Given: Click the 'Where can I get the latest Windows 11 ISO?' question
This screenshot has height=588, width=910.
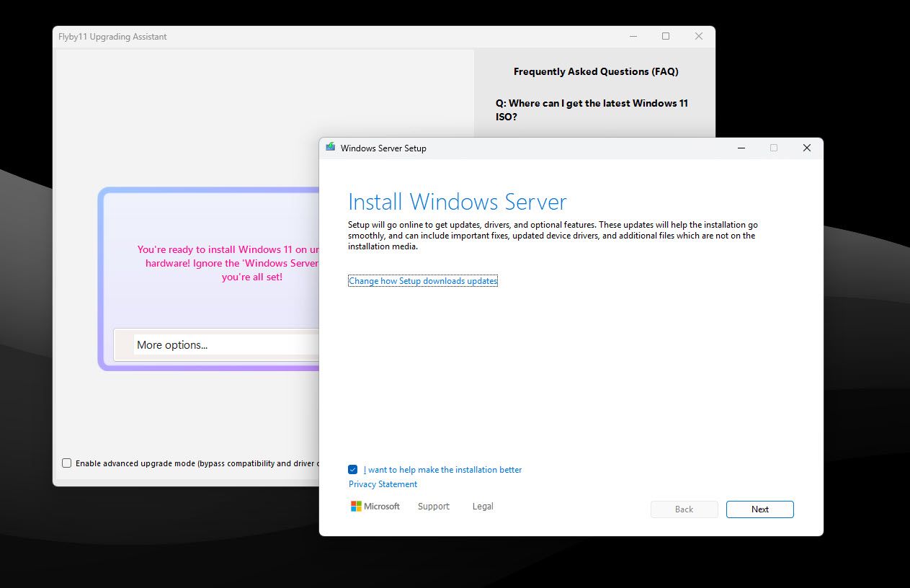Looking at the screenshot, I should (592, 110).
